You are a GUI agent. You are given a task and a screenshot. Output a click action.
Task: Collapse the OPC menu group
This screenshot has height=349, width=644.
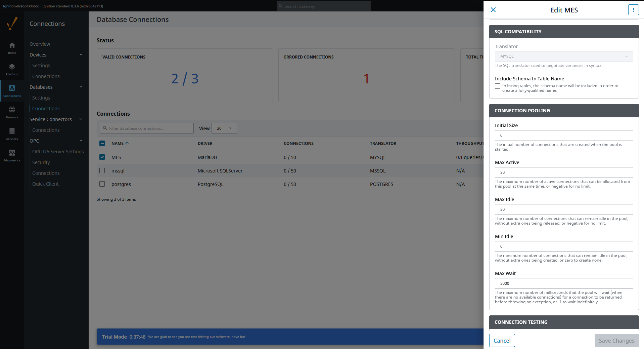[81, 141]
